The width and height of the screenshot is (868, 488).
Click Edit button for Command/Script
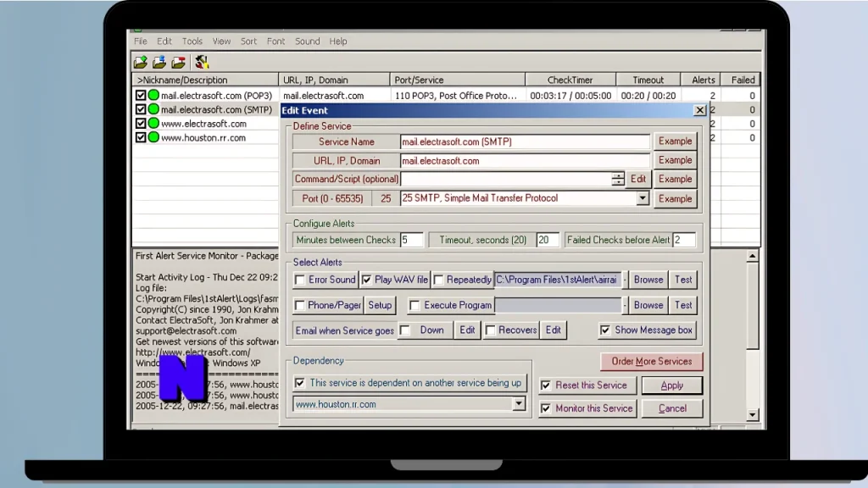point(637,179)
